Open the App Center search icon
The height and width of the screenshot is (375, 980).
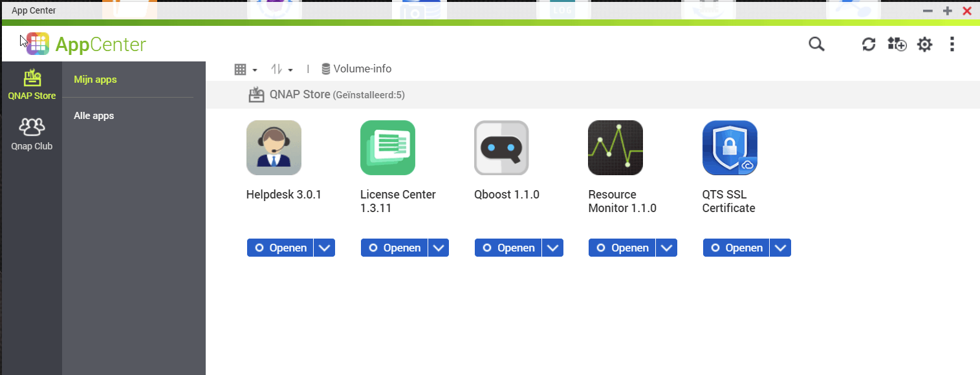click(x=816, y=44)
